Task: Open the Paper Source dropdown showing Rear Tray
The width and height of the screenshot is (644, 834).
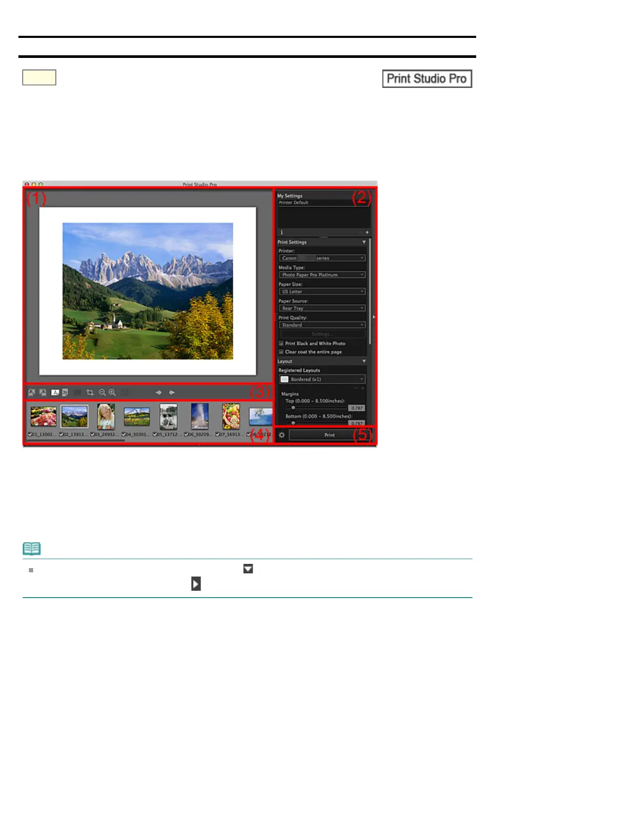Action: (322, 308)
